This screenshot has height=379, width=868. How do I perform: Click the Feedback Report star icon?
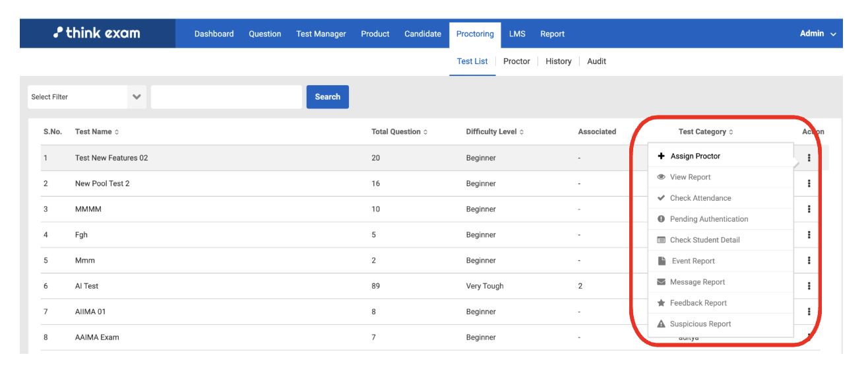click(x=661, y=303)
